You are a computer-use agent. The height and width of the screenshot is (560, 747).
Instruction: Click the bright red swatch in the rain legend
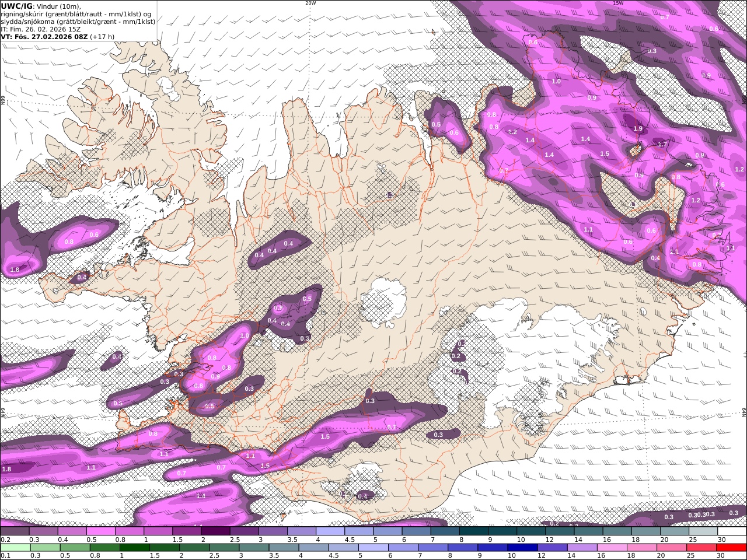tap(732, 548)
